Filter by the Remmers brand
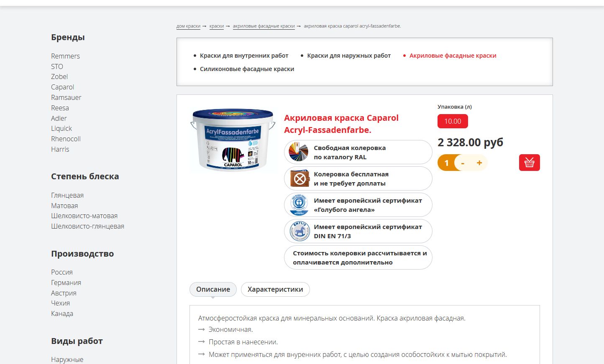 [65, 56]
